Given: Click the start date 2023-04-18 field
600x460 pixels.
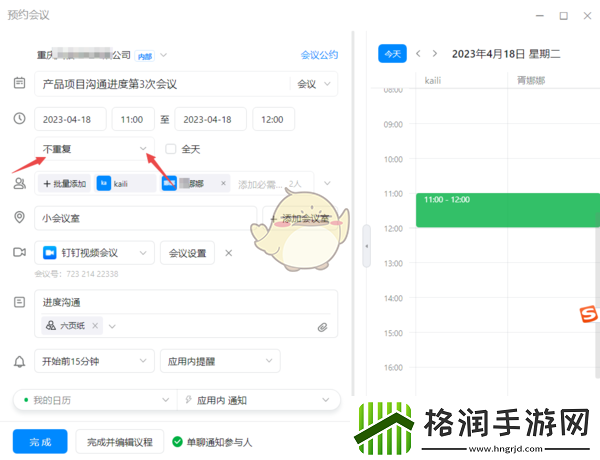Looking at the screenshot, I should [70, 119].
